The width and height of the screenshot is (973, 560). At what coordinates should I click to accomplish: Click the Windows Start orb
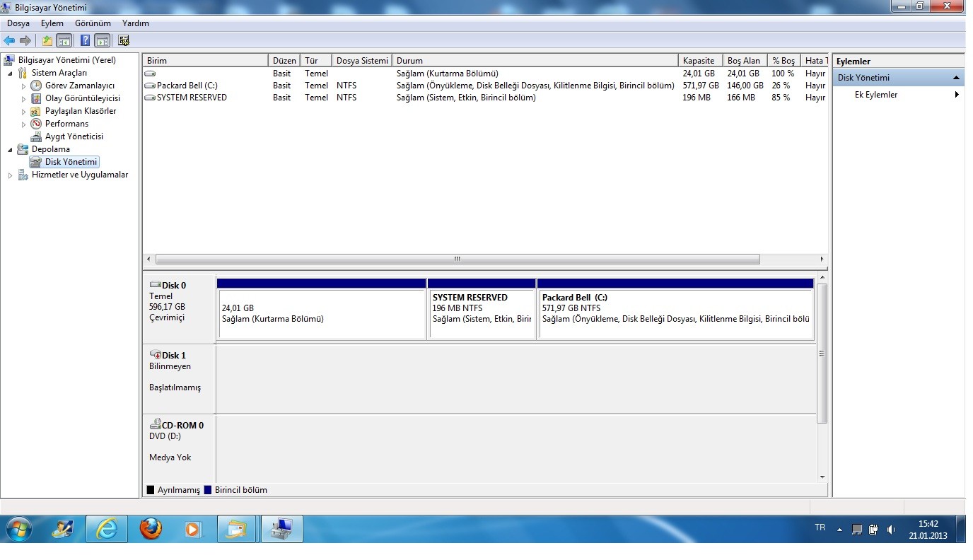tap(18, 529)
